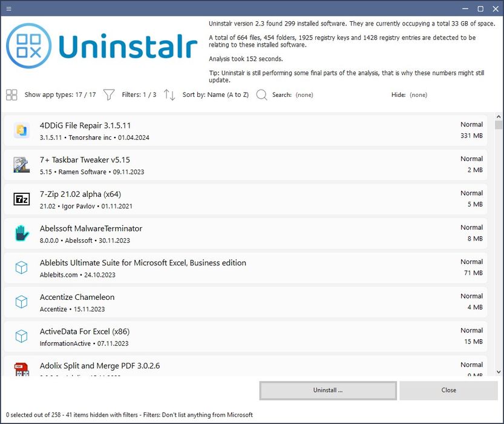504x424 pixels.
Task: Click the Accentize Chameleon app icon
Action: (21, 302)
